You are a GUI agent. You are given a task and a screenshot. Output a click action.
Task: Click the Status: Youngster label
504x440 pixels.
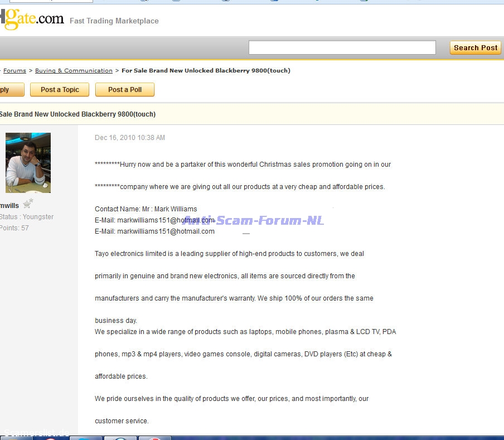(x=27, y=217)
